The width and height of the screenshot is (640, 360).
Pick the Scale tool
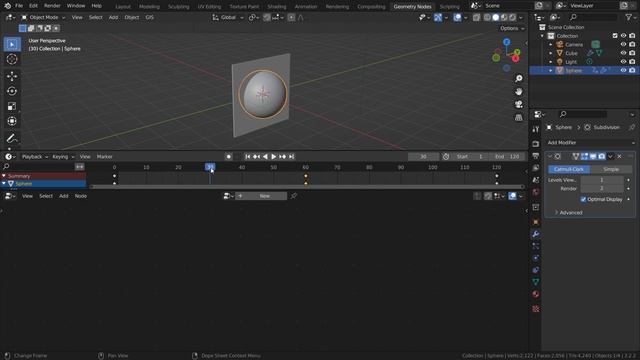(x=12, y=106)
